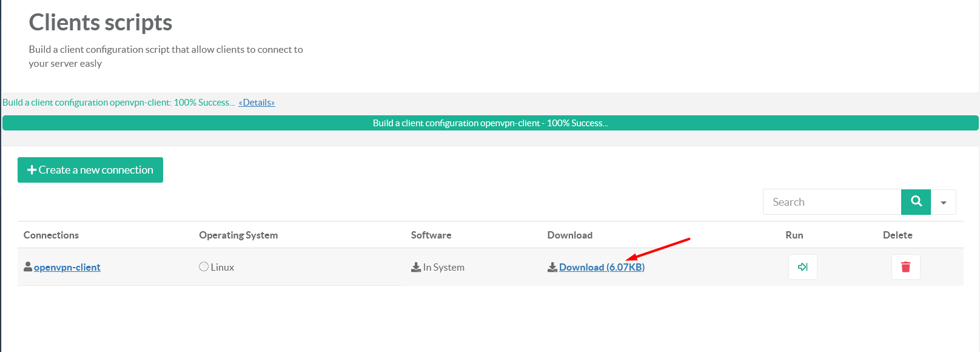Click the build status text above progress bar
The width and height of the screenshot is (980, 352).
(118, 103)
